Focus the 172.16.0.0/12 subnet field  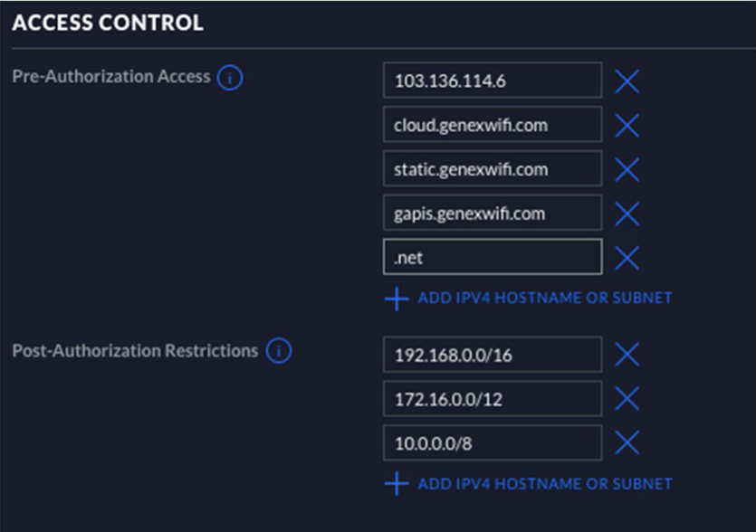coord(493,398)
